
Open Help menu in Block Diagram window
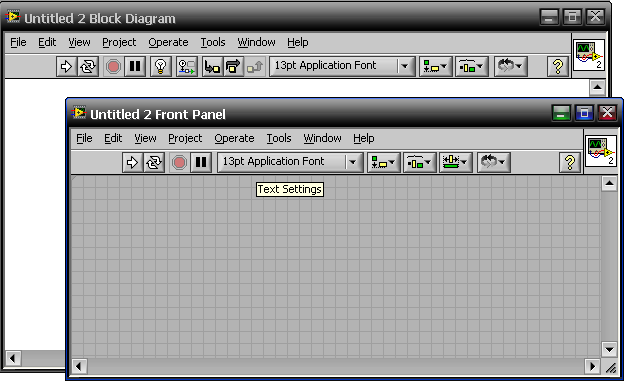(297, 42)
